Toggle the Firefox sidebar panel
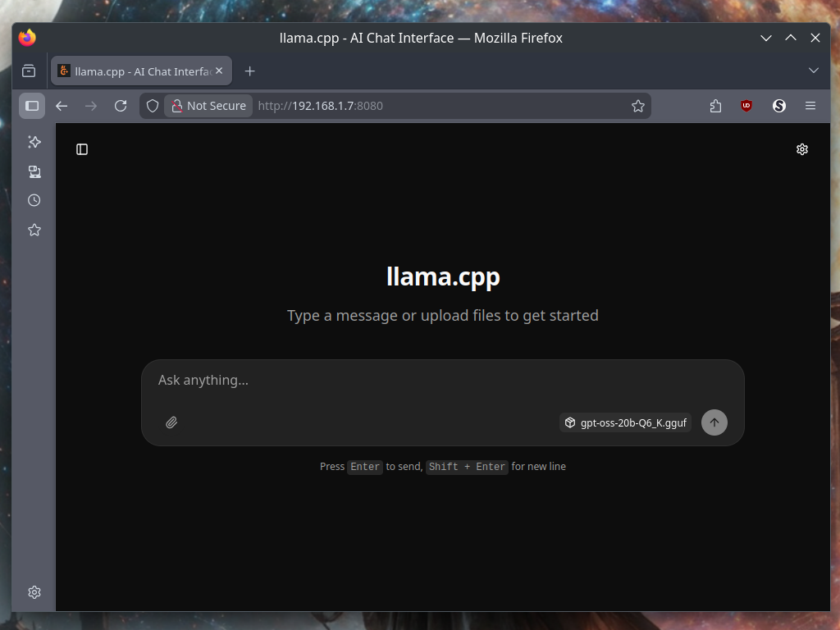840x630 pixels. (x=31, y=105)
